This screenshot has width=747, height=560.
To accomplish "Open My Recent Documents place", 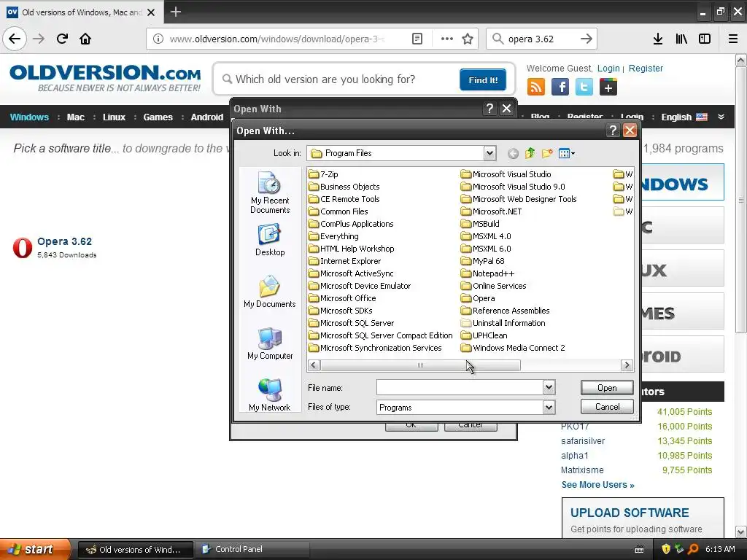I will 270,192.
